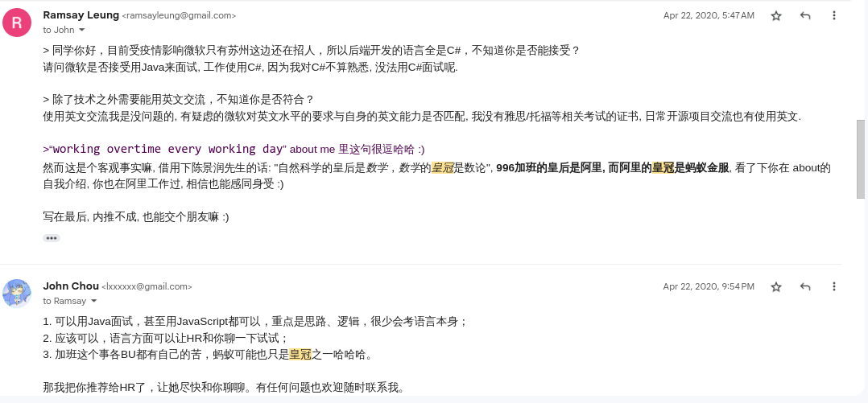
Task: Click John Chou's profile picture
Action: (x=17, y=294)
